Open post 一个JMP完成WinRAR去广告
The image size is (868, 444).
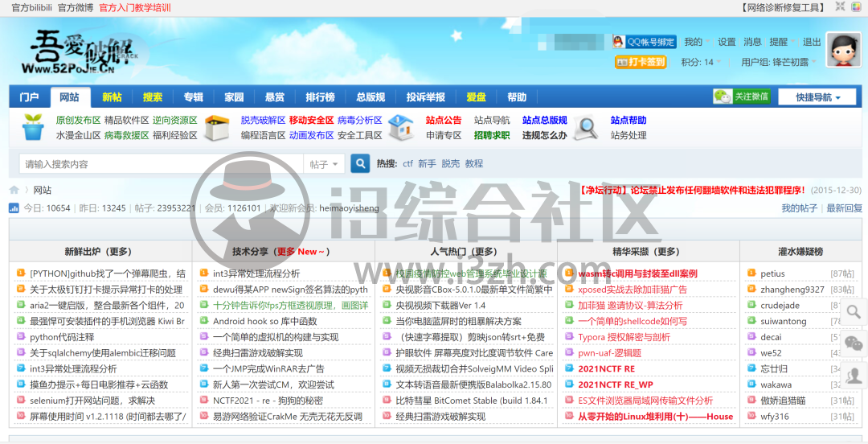[x=268, y=368]
